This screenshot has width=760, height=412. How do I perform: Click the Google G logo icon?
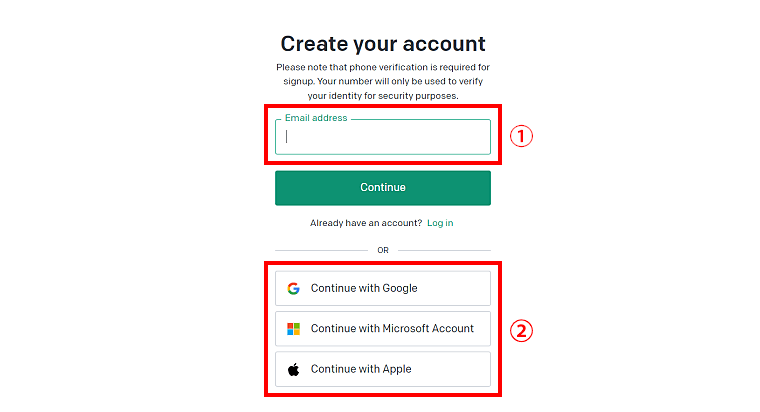[x=293, y=288]
